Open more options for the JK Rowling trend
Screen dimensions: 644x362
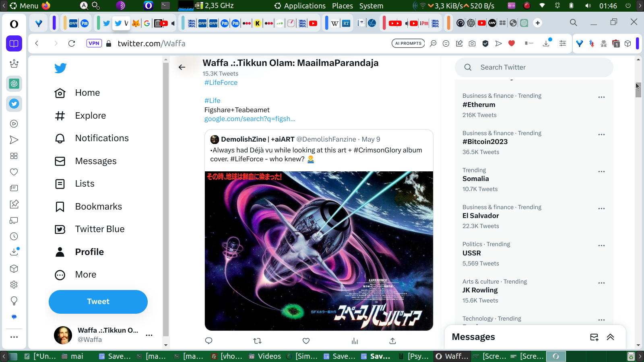[x=601, y=283]
